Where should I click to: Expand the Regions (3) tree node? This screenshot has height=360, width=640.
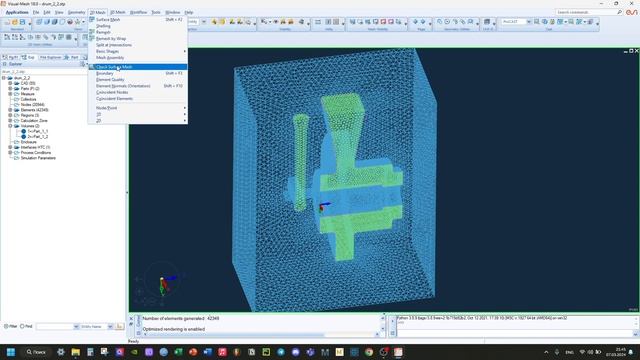pyautogui.click(x=10, y=115)
